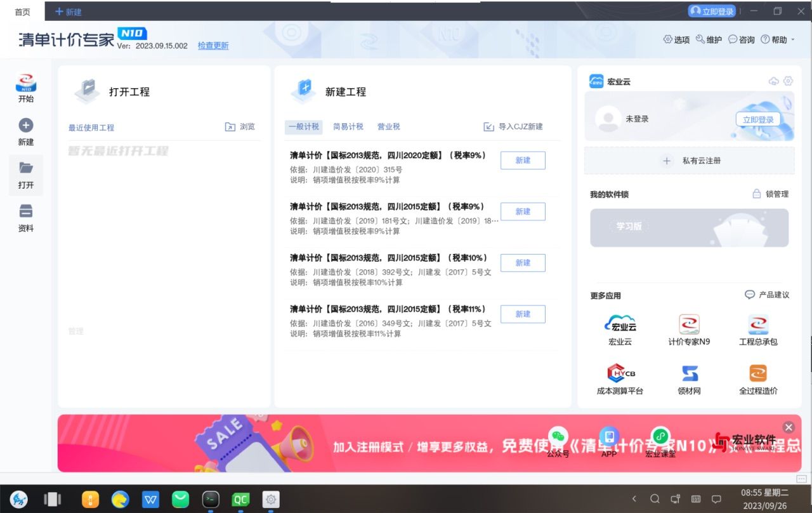Select 新建 in the left sidebar
The height and width of the screenshot is (513, 812).
26,132
